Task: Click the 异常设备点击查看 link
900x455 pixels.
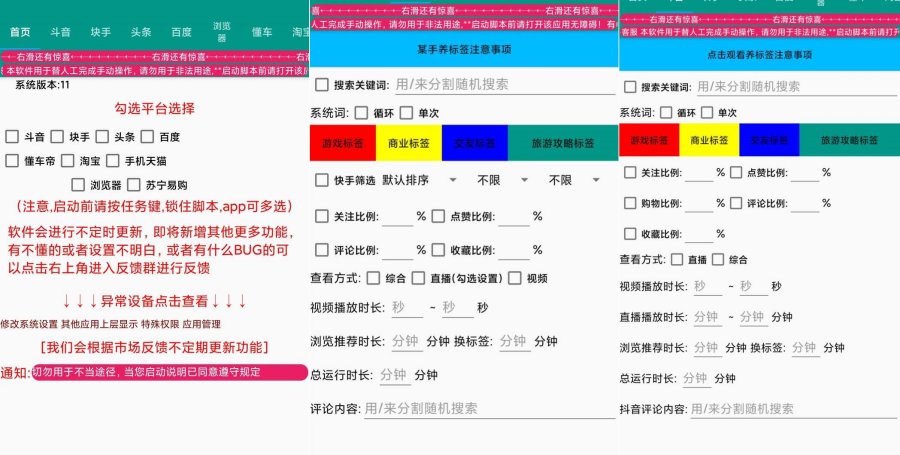Action: pyautogui.click(x=154, y=301)
